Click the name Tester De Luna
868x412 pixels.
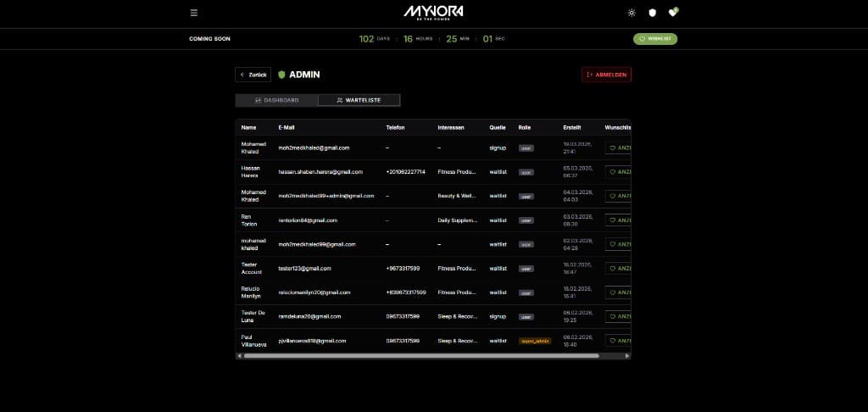click(253, 316)
